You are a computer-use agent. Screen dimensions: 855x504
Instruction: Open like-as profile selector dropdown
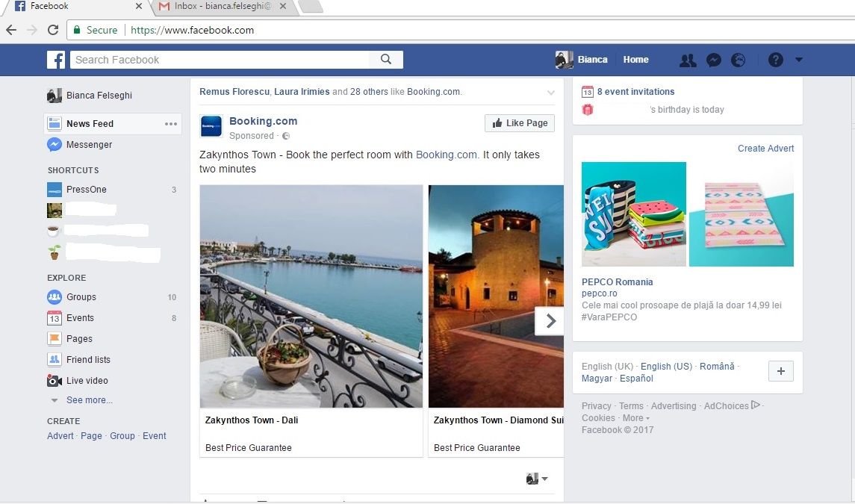pos(537,479)
